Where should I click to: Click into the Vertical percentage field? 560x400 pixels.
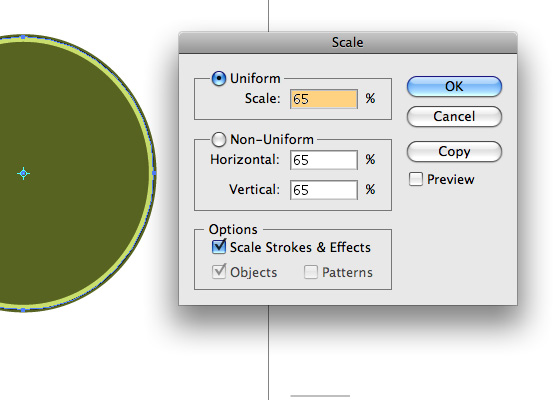coord(324,190)
